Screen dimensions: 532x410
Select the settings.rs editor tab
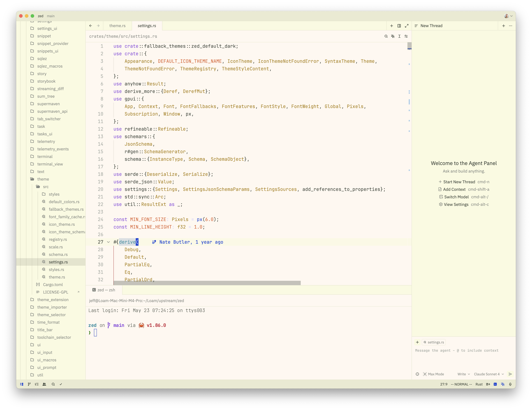(147, 26)
